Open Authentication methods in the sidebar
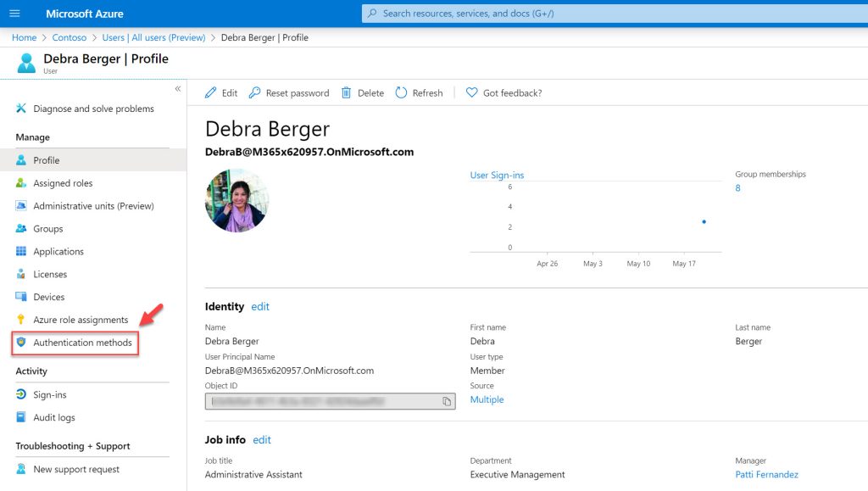Image resolution: width=868 pixels, height=491 pixels. [x=80, y=343]
